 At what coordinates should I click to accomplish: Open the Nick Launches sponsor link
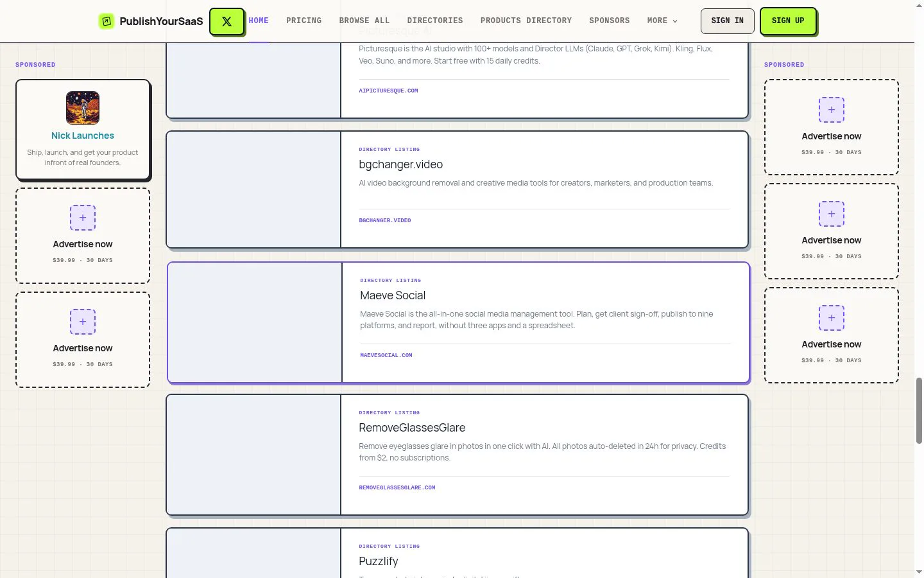point(83,136)
